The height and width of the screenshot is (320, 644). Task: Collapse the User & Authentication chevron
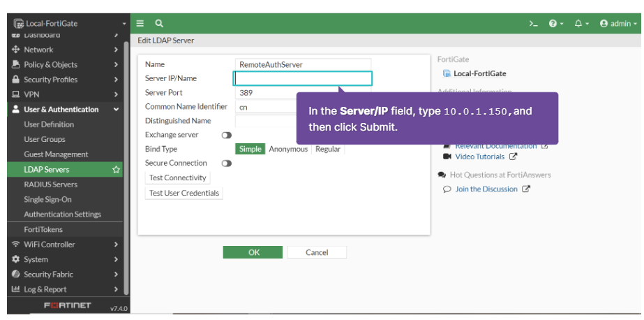tap(117, 110)
